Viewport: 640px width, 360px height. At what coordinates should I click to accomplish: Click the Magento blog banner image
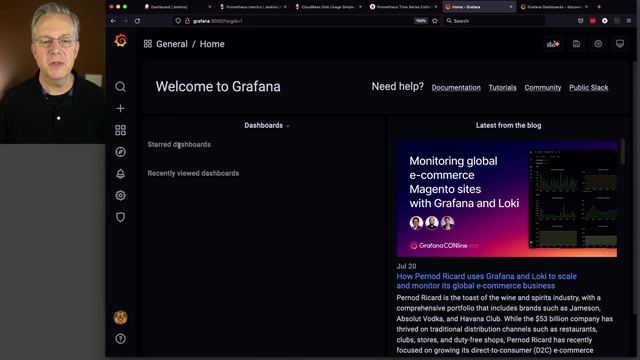click(x=507, y=199)
